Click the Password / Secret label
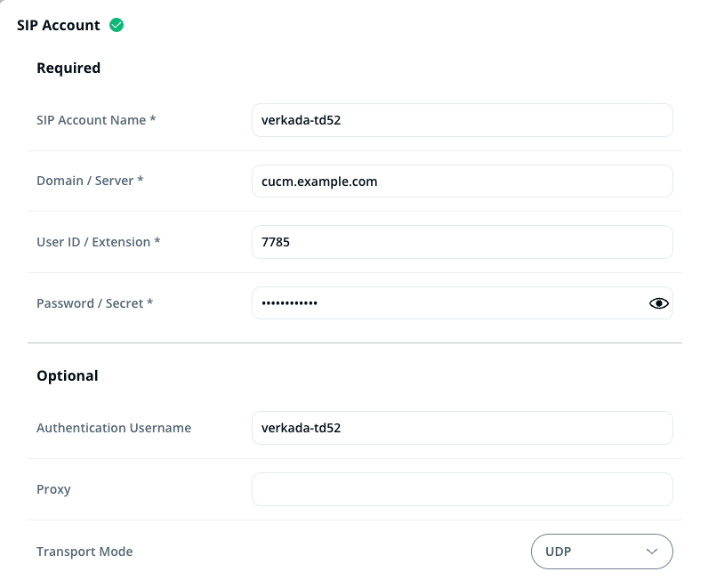708x588 pixels. coord(94,303)
